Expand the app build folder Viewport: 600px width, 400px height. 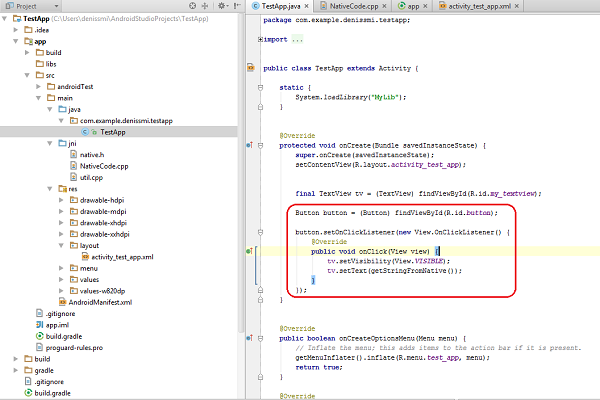(27, 52)
